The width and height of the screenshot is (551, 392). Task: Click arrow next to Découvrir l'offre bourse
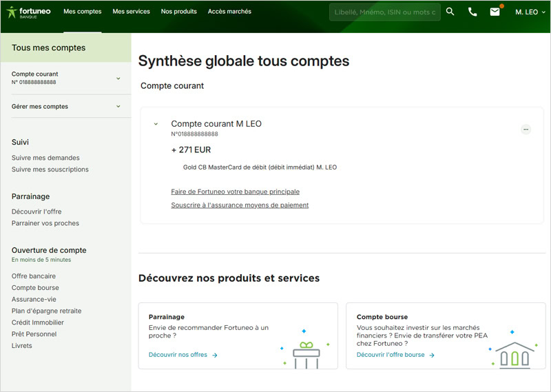click(x=432, y=355)
